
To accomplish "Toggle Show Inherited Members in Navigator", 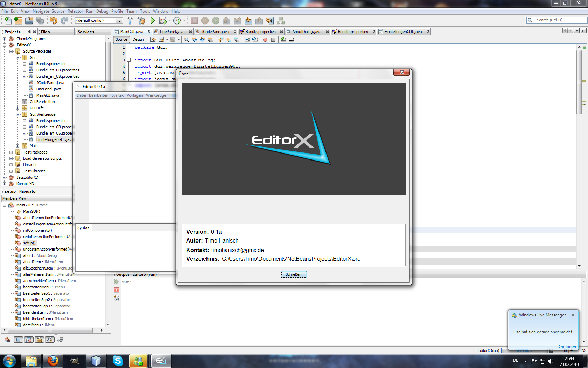I will pos(8,339).
